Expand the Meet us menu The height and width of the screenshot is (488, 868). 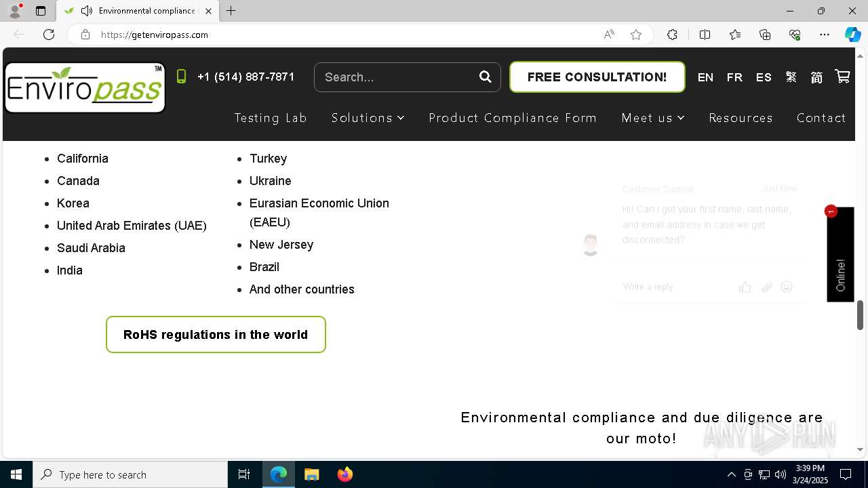[x=653, y=118]
